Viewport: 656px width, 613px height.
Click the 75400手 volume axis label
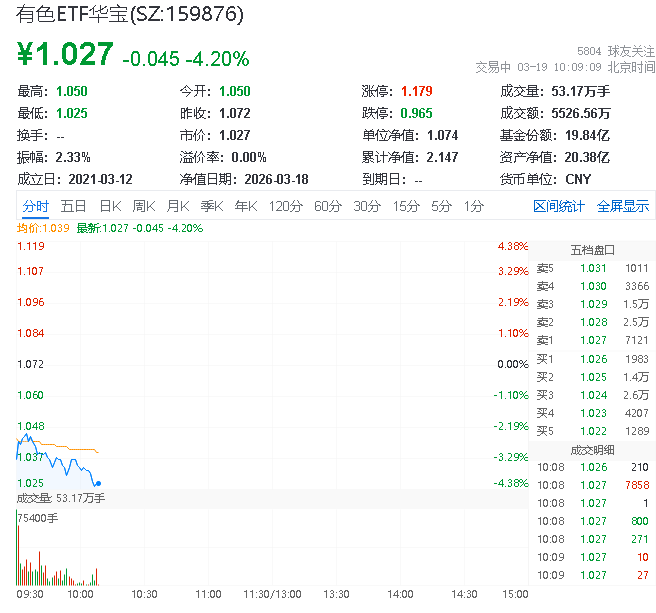point(38,518)
